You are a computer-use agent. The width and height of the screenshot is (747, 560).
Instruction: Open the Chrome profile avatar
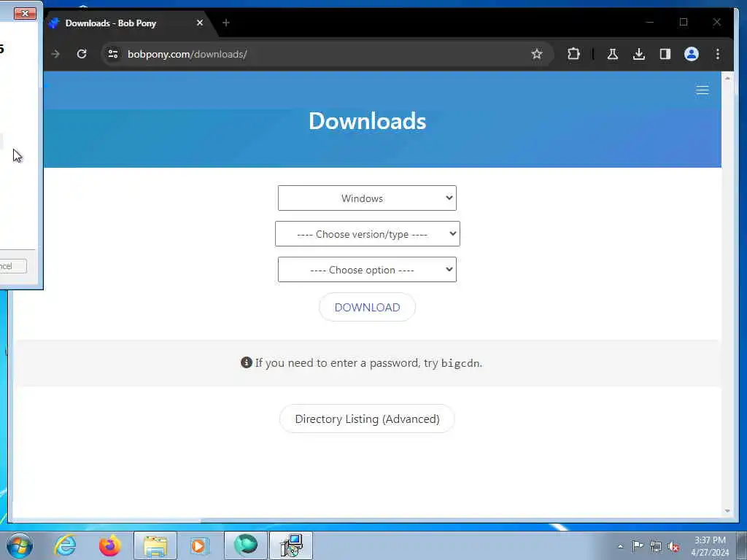pos(692,54)
